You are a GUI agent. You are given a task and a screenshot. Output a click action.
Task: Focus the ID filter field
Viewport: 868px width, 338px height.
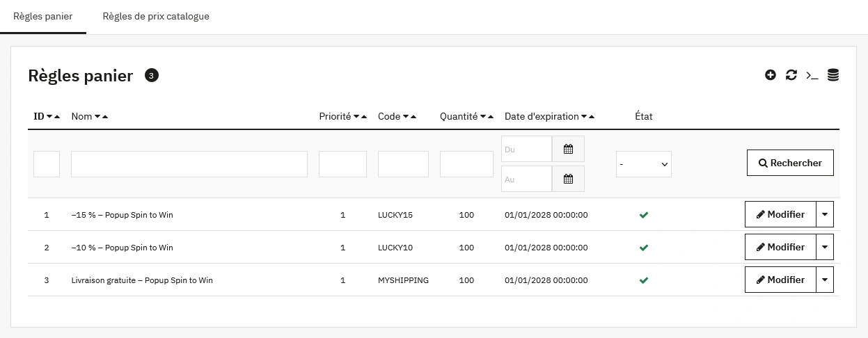point(47,164)
